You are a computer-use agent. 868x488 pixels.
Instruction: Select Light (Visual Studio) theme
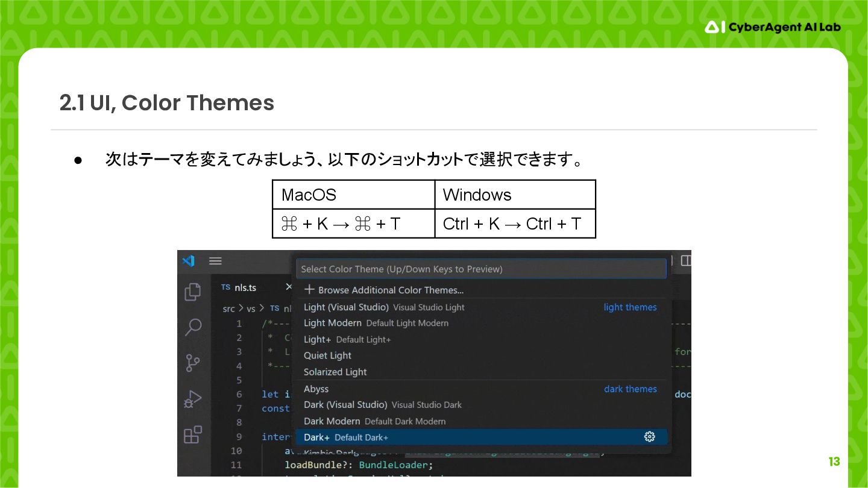[481, 307]
